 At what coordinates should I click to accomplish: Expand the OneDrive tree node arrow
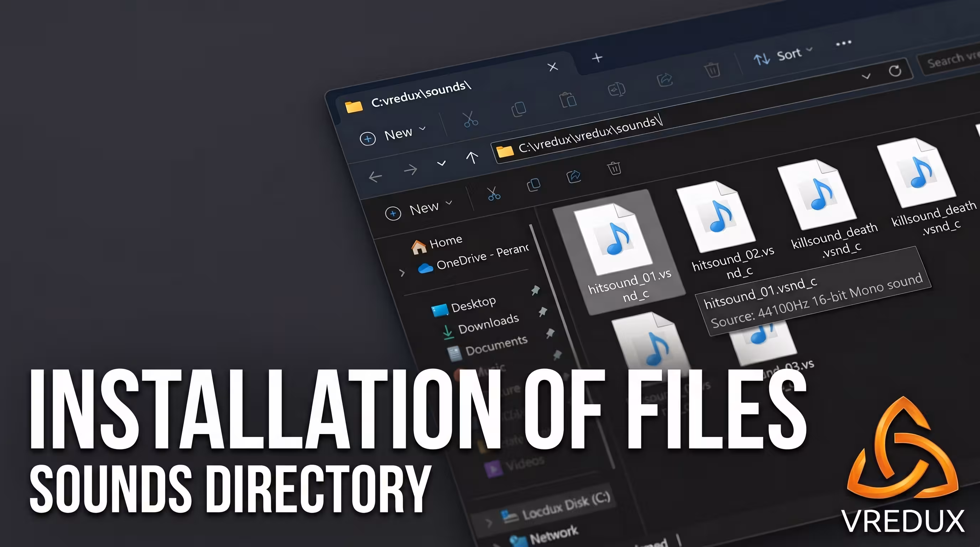[x=402, y=272]
